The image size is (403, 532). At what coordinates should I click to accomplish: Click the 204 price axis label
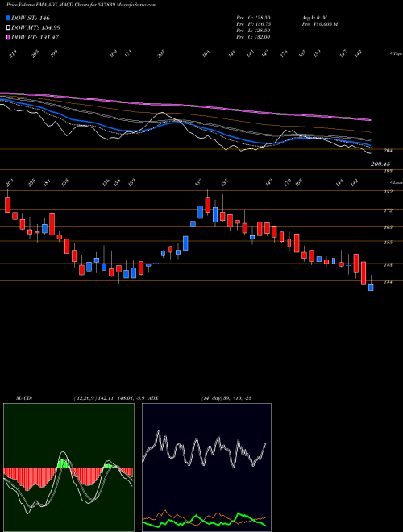tap(388, 151)
